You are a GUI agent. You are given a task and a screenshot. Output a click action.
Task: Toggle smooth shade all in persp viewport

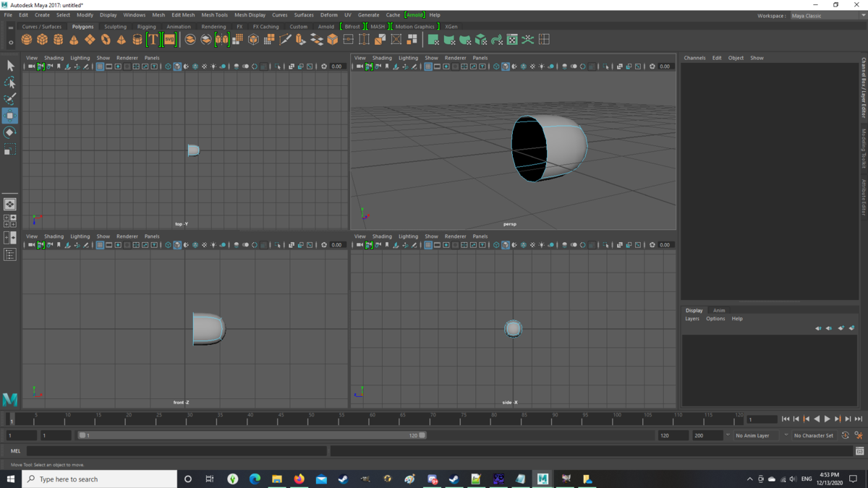click(505, 67)
